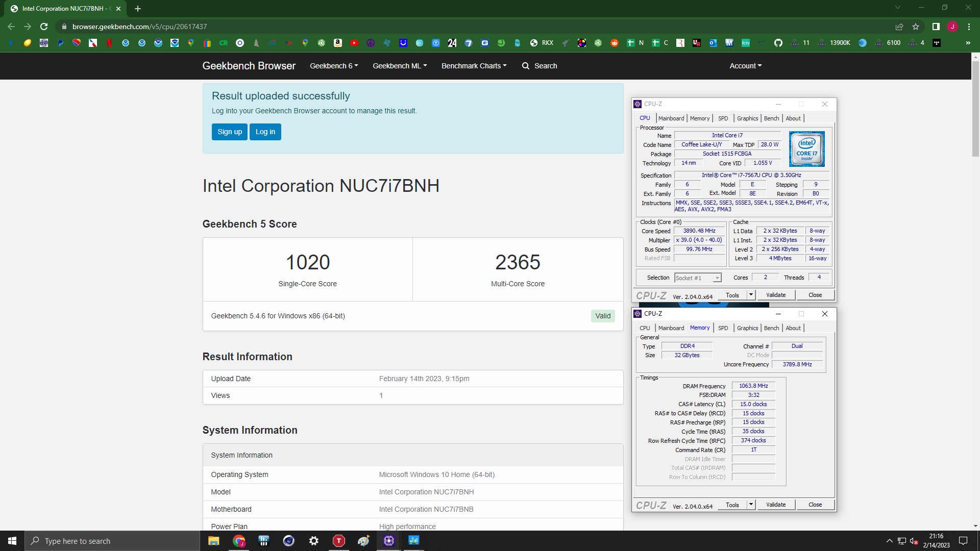This screenshot has height=551, width=980.
Task: Go to the Geekbench Browser home link
Action: click(249, 66)
